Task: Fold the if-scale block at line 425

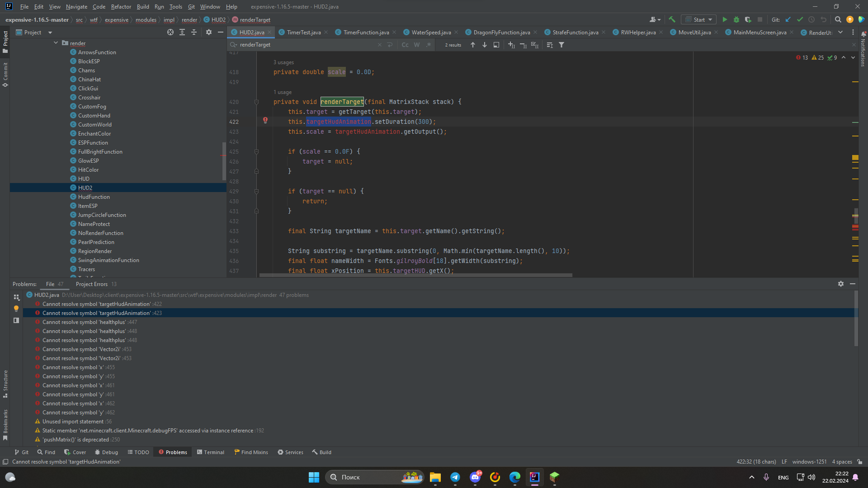Action: coord(256,151)
